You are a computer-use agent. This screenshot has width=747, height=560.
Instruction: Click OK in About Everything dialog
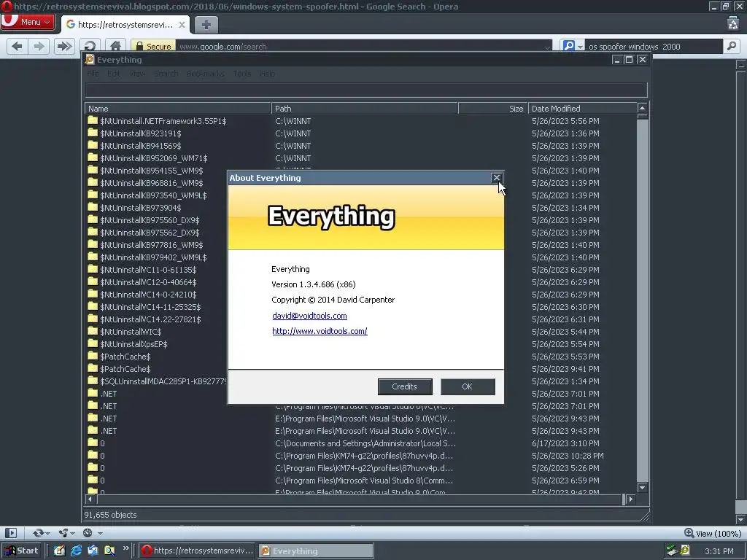(x=468, y=386)
